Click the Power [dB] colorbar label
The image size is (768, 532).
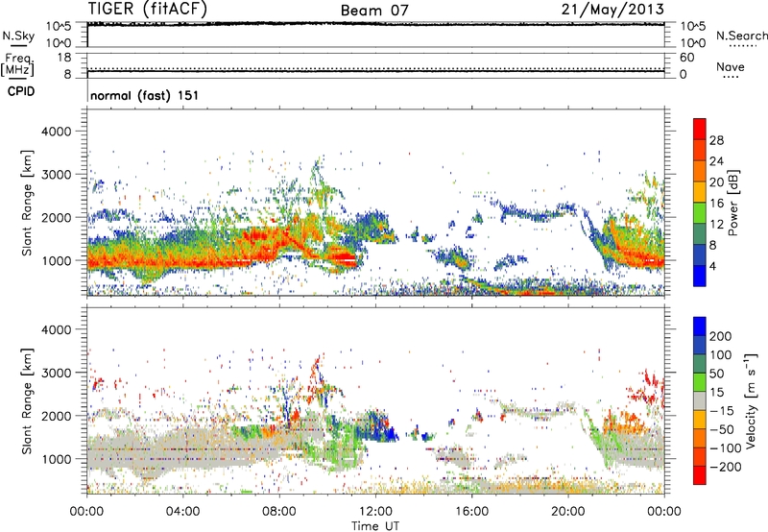732,203
